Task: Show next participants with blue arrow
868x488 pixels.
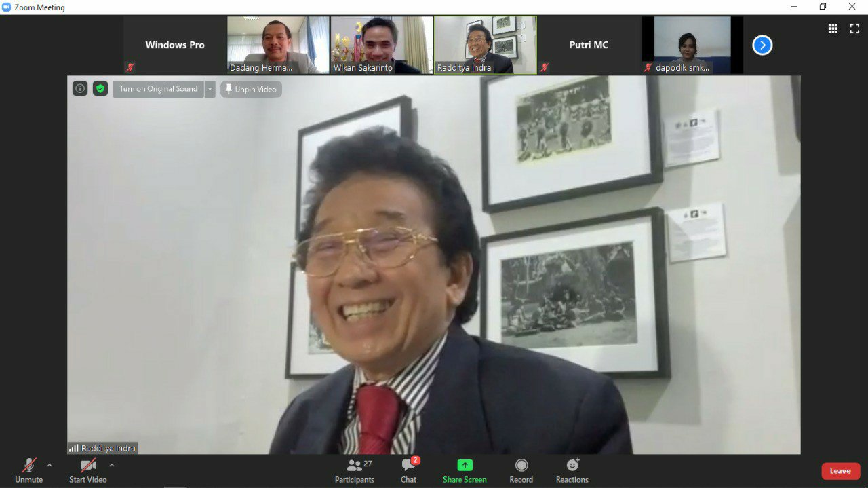Action: 762,45
